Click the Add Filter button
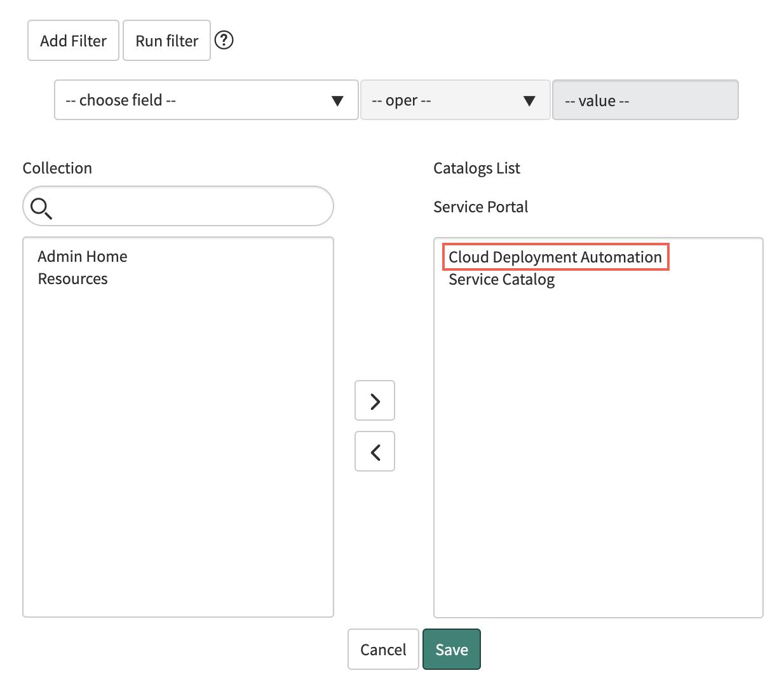 (73, 41)
